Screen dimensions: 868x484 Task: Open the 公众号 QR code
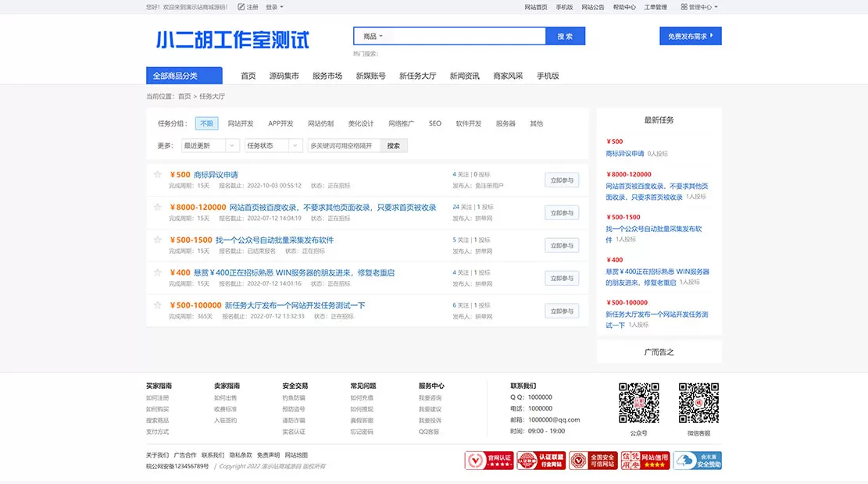[639, 404]
